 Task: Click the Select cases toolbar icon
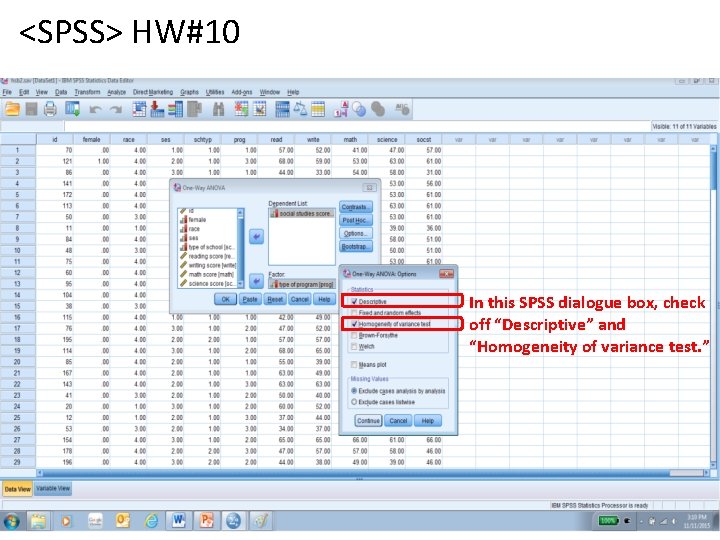coord(318,109)
